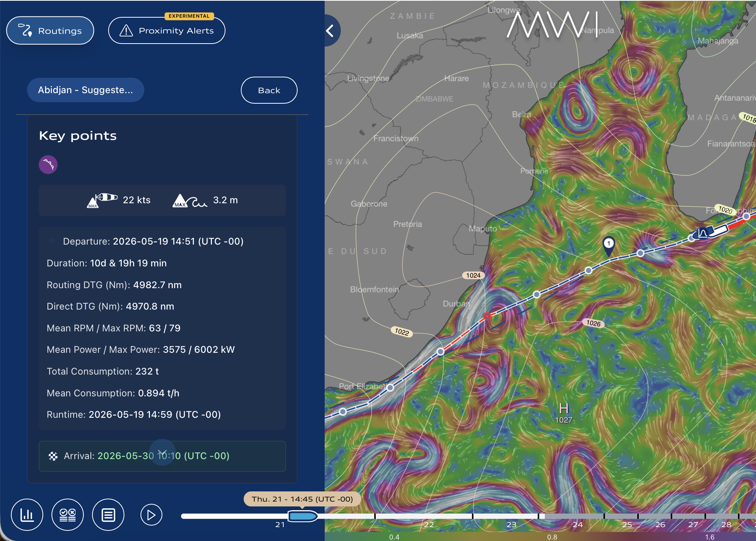Click the blue ship timeline slider handle
Image resolution: width=756 pixels, height=541 pixels.
point(302,516)
